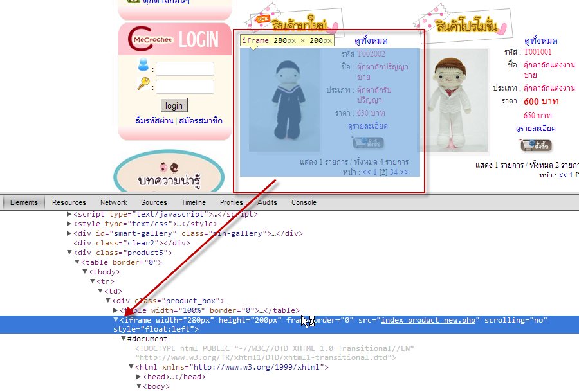Collapse the div class="product_box" node
579x392 pixels.
[108, 301]
